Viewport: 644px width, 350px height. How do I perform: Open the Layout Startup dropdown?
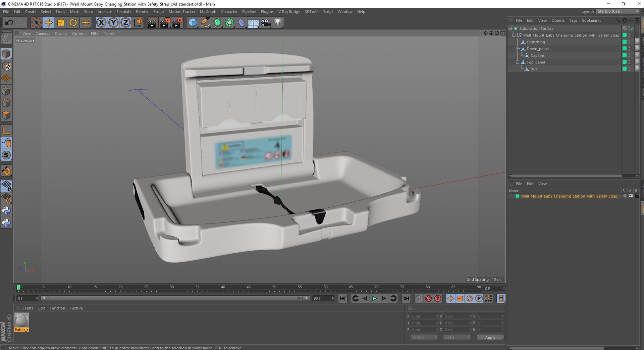[618, 11]
